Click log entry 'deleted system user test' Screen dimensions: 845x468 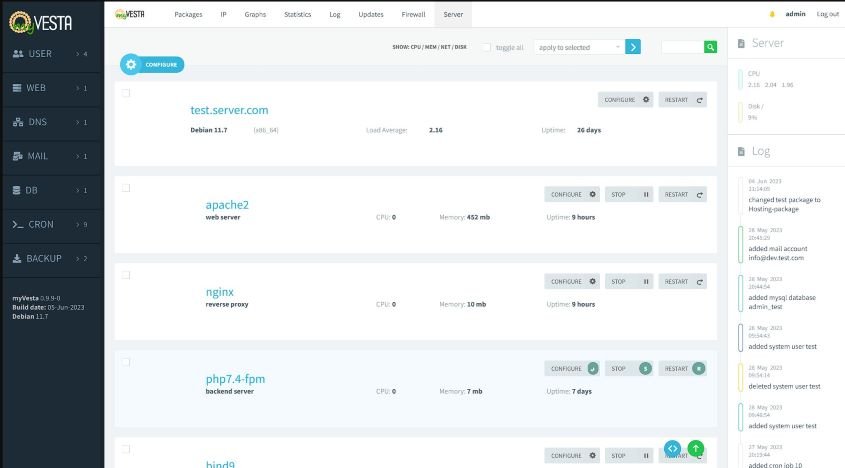point(784,387)
